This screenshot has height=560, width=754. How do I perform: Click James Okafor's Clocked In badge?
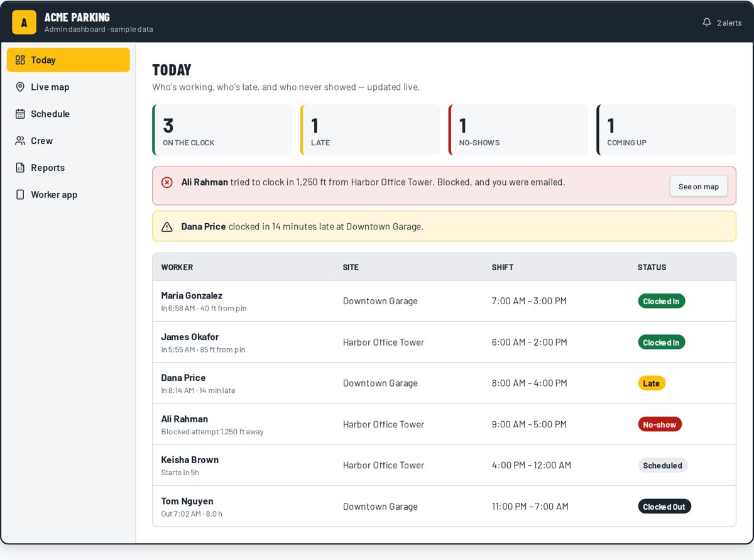pos(661,343)
